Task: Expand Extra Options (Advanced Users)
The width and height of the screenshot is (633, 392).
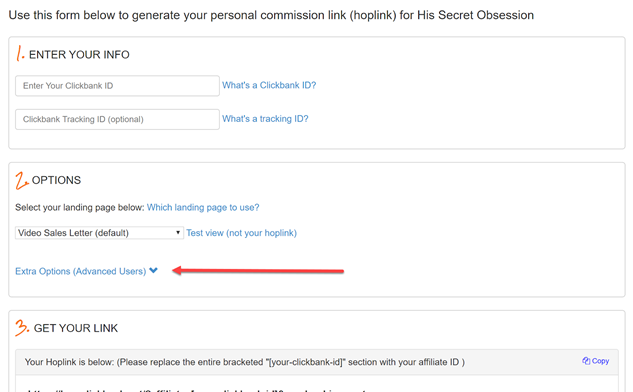Action: pyautogui.click(x=81, y=271)
